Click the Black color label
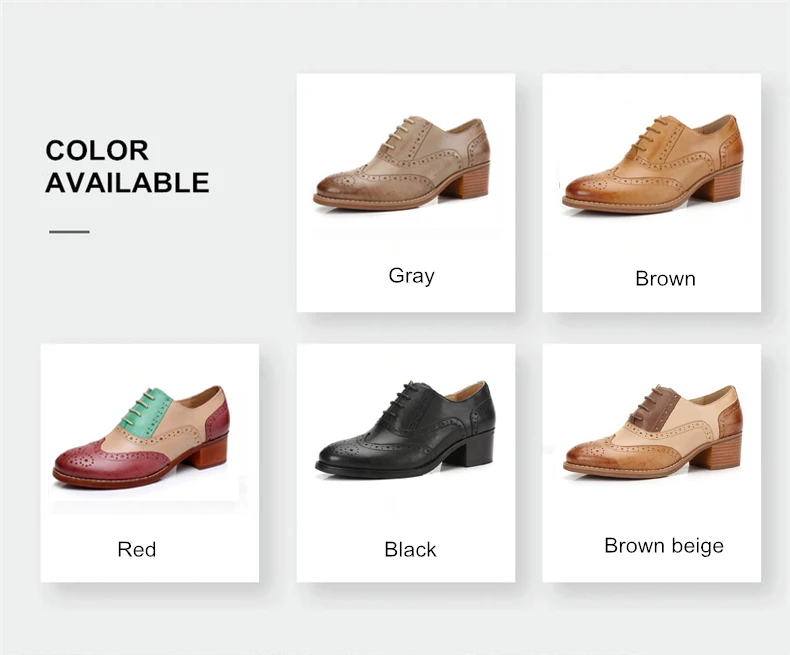The image size is (790, 655). tap(410, 549)
